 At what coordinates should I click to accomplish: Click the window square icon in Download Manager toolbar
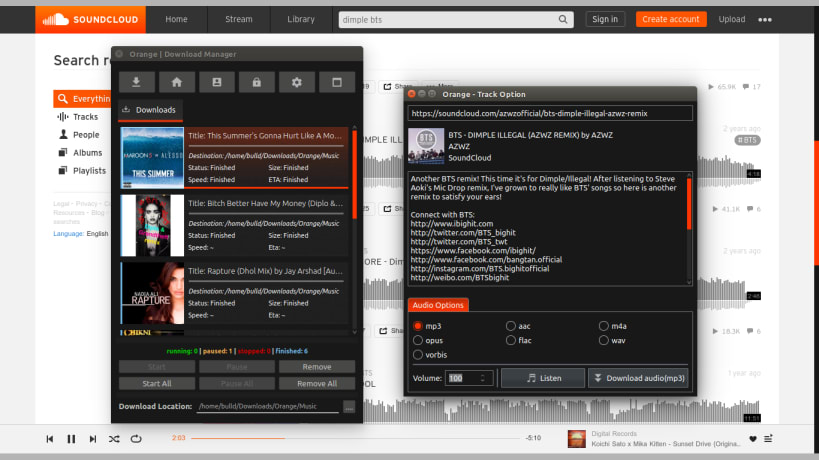[x=337, y=82]
